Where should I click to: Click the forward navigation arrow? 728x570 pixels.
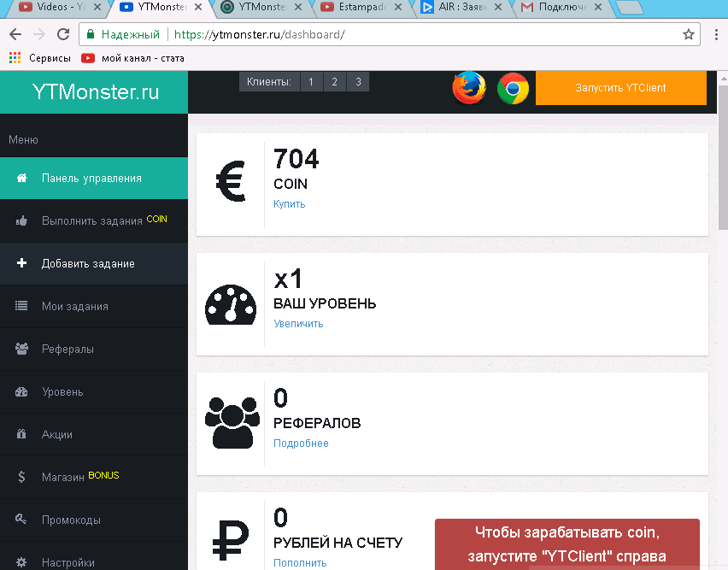coord(39,34)
